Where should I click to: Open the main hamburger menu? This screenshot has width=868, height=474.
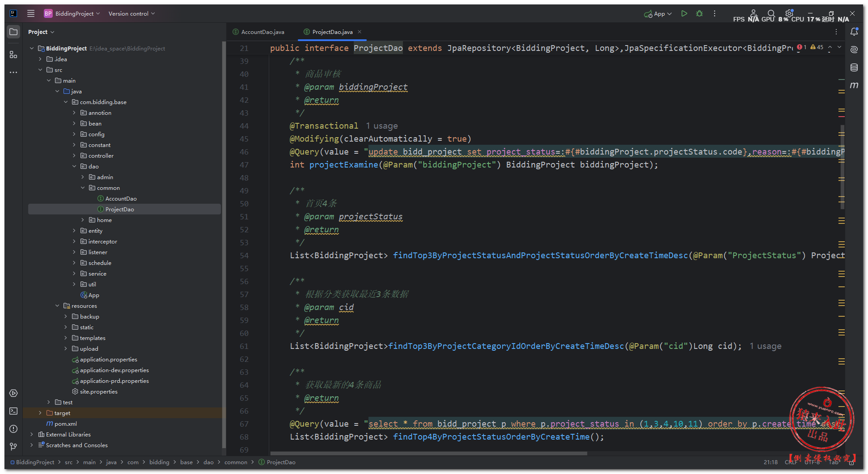click(x=31, y=13)
